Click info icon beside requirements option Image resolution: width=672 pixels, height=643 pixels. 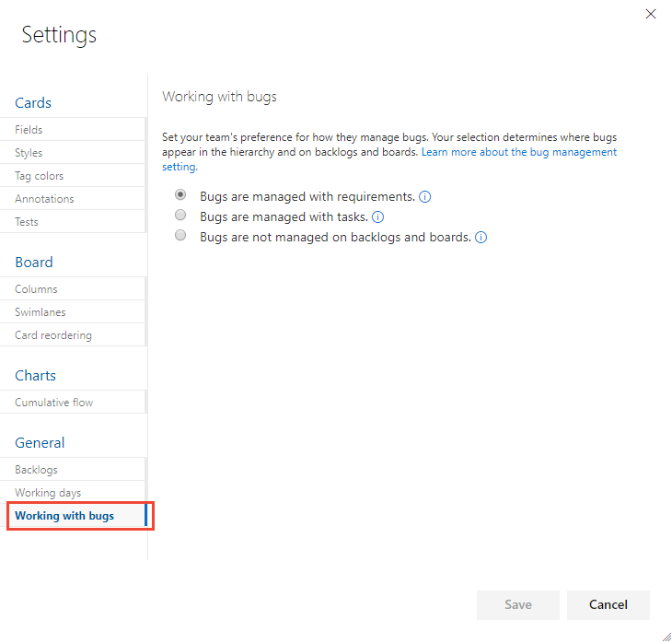click(x=425, y=197)
